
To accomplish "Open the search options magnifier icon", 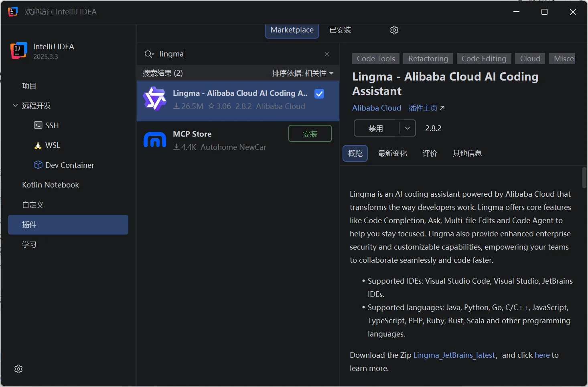I will (x=149, y=54).
